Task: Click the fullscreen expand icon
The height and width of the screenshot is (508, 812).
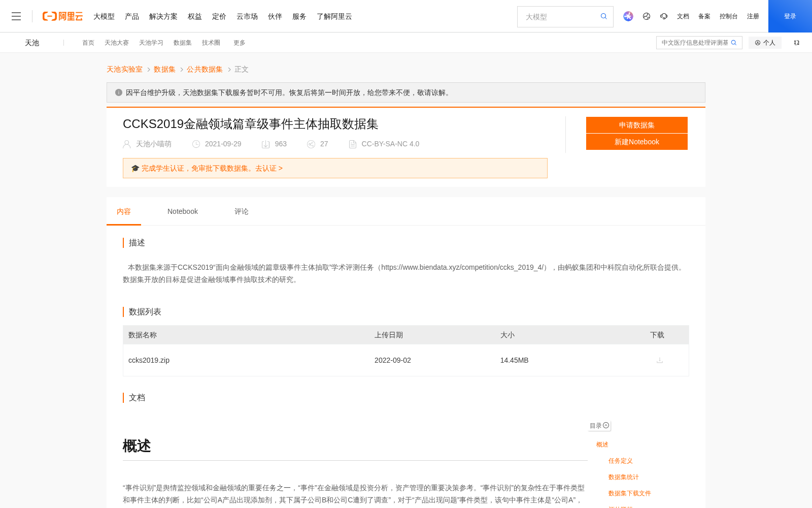Action: (x=797, y=43)
